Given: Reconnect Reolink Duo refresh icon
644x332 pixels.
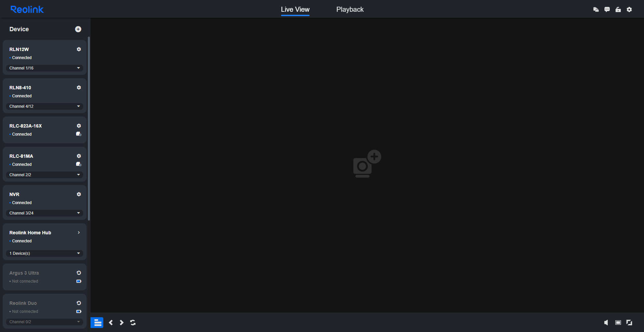Looking at the screenshot, I should click(x=79, y=303).
